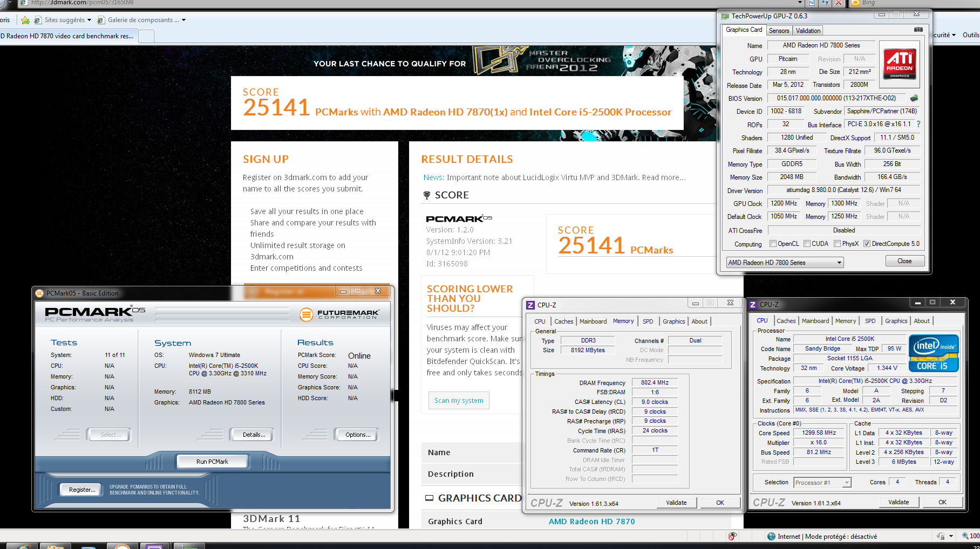Open the SPD tab in the CPU-Z Memory window
Screen dimensions: 980x549
pyautogui.click(x=648, y=321)
